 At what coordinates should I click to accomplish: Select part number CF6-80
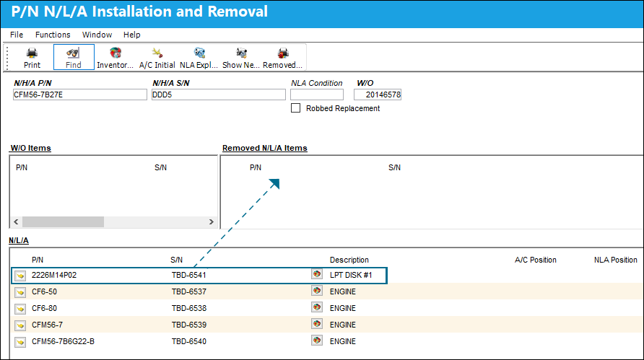pos(44,308)
